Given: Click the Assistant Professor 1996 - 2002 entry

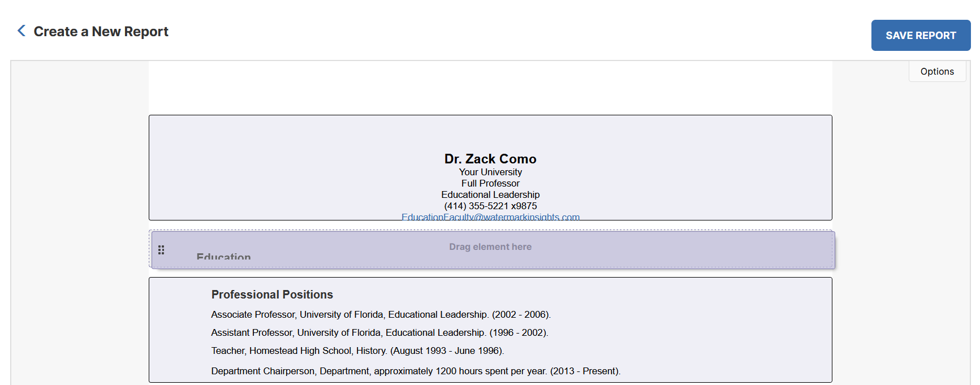Looking at the screenshot, I should [379, 332].
